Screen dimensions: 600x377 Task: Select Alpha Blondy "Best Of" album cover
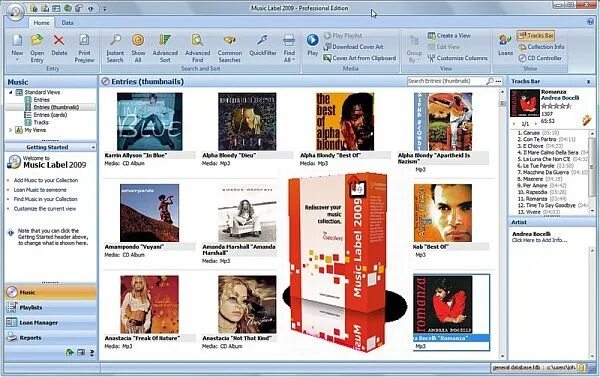tap(345, 121)
